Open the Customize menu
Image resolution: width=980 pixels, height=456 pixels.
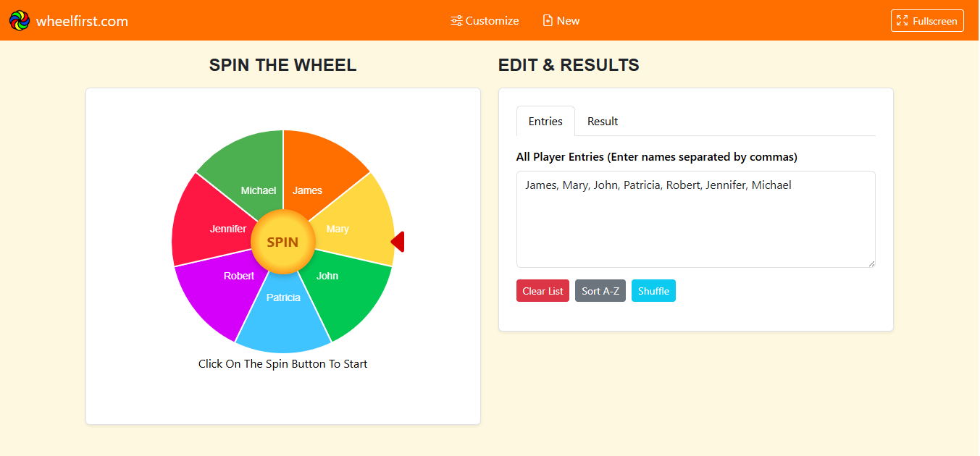pos(485,20)
